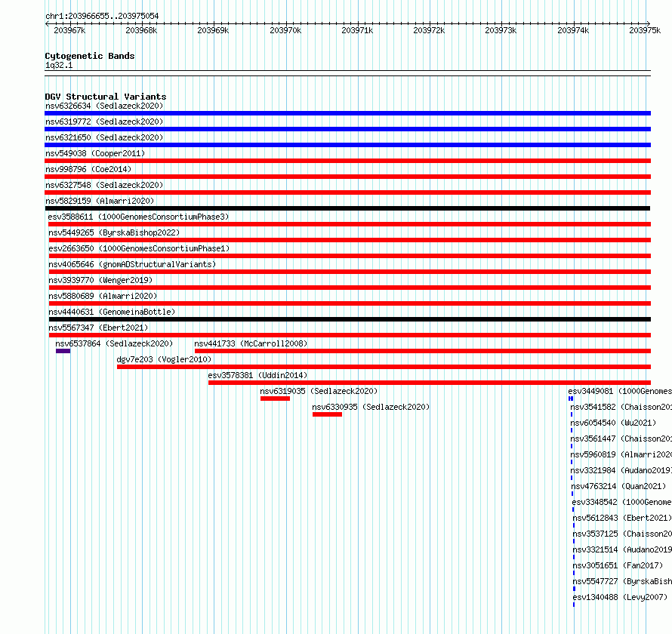Open nsv4065646 (gnomADStructuralVariants) label
This screenshot has height=634, width=672.
click(x=132, y=264)
